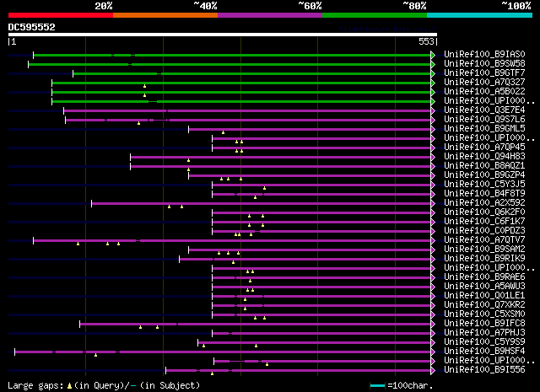
Task: Open hit UniRef100_Q3E7E4
Action: pyautogui.click(x=484, y=110)
